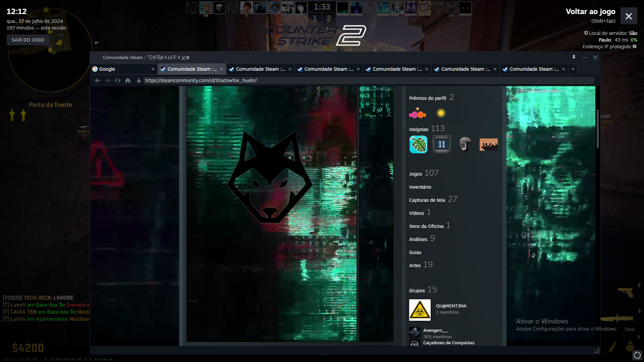This screenshot has height=362, width=644.
Task: Click the IP protegido help icon
Action: [x=635, y=47]
